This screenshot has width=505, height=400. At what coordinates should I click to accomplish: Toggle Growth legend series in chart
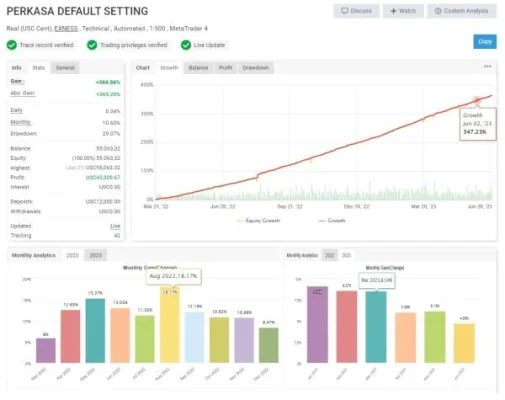332,221
